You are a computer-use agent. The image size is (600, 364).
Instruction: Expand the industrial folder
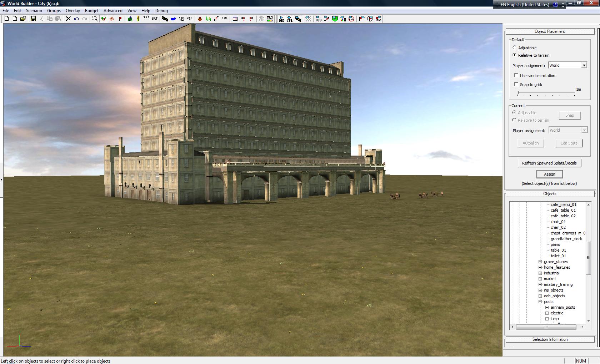coord(540,273)
